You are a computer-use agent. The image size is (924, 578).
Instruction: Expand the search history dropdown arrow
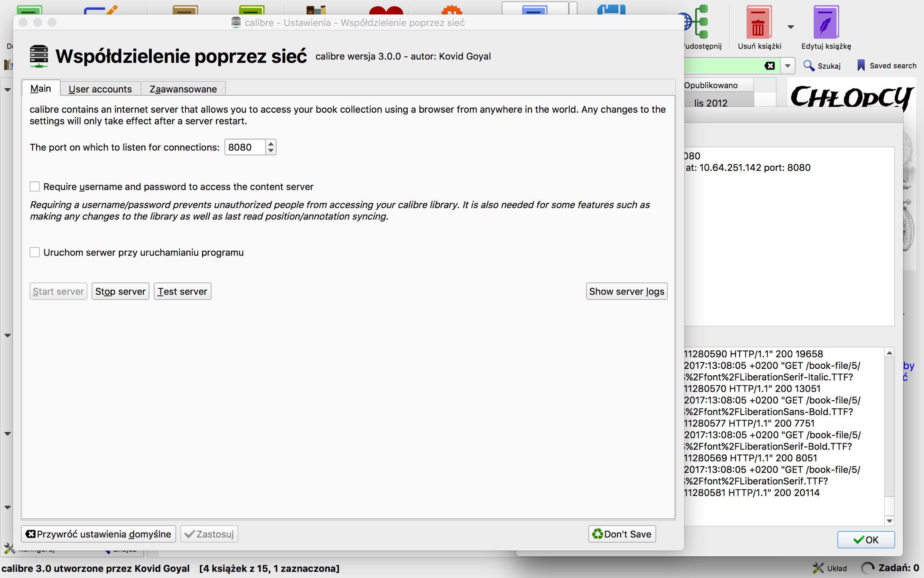[x=788, y=66]
